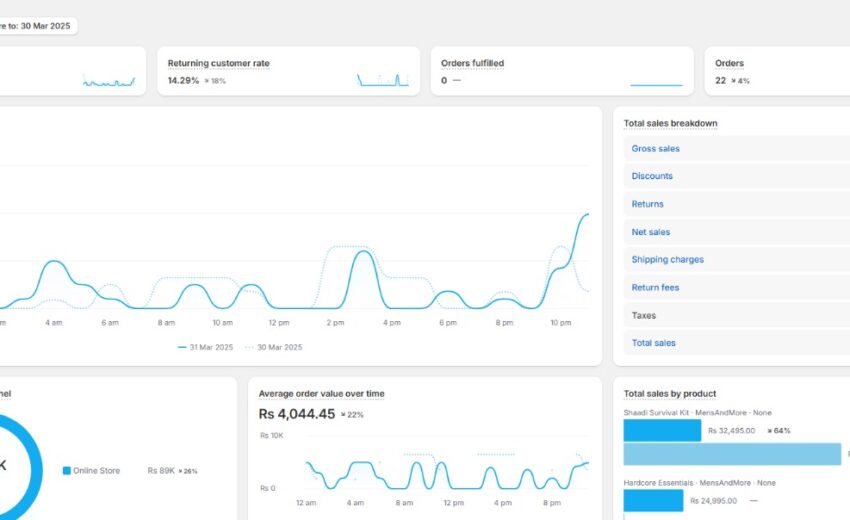
Task: Open Shipping charges in sales breakdown
Action: click(667, 260)
